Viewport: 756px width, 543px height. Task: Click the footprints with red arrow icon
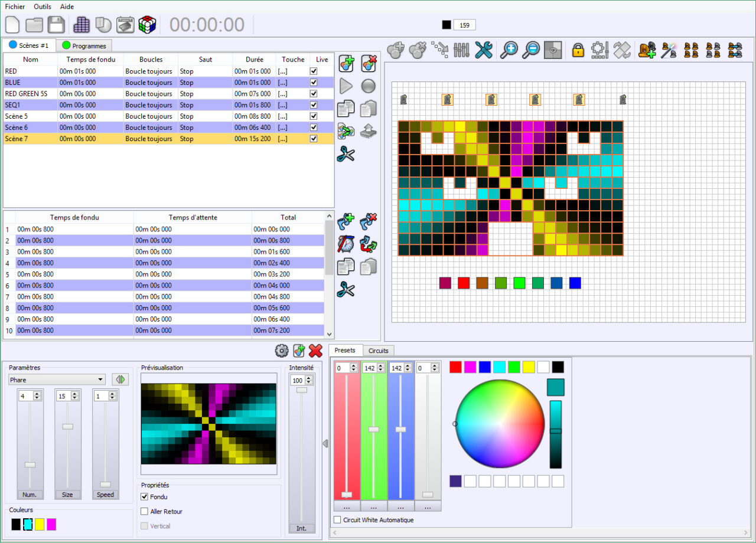coord(369,244)
